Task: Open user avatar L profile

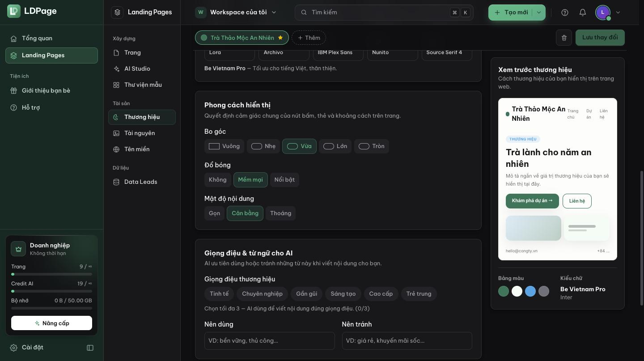Action: pos(603,13)
